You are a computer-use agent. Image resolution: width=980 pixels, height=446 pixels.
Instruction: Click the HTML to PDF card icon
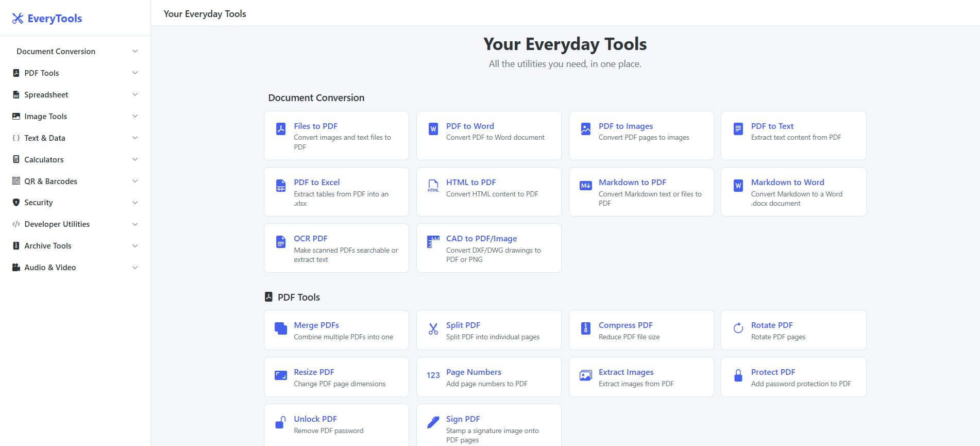point(433,185)
